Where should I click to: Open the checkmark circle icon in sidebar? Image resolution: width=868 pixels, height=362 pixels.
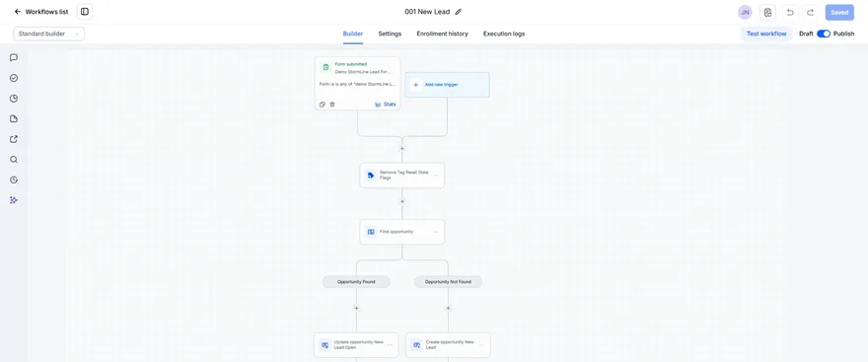pyautogui.click(x=14, y=78)
